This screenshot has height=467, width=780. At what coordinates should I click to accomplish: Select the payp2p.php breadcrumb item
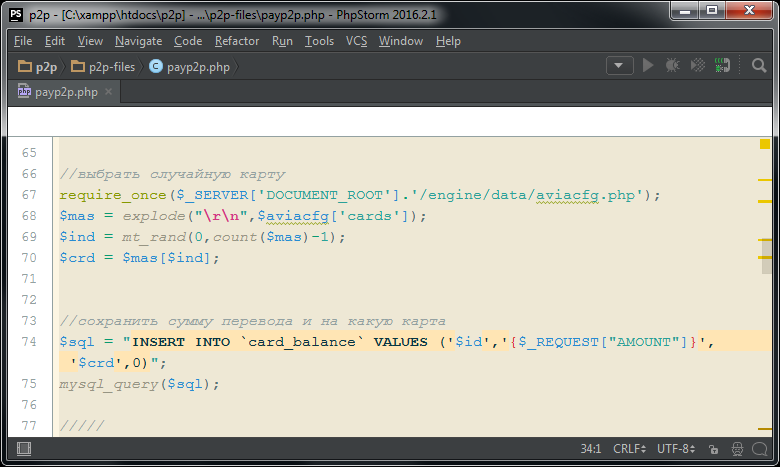190,67
